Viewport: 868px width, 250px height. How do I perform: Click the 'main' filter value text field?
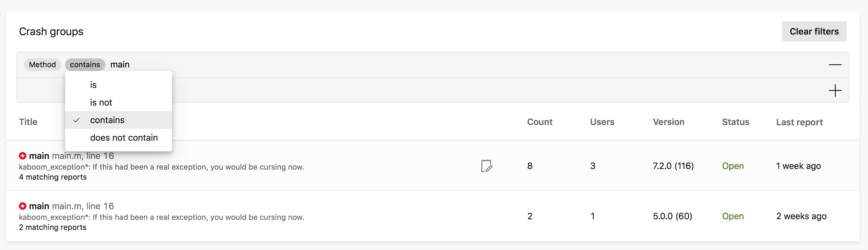[x=120, y=64]
